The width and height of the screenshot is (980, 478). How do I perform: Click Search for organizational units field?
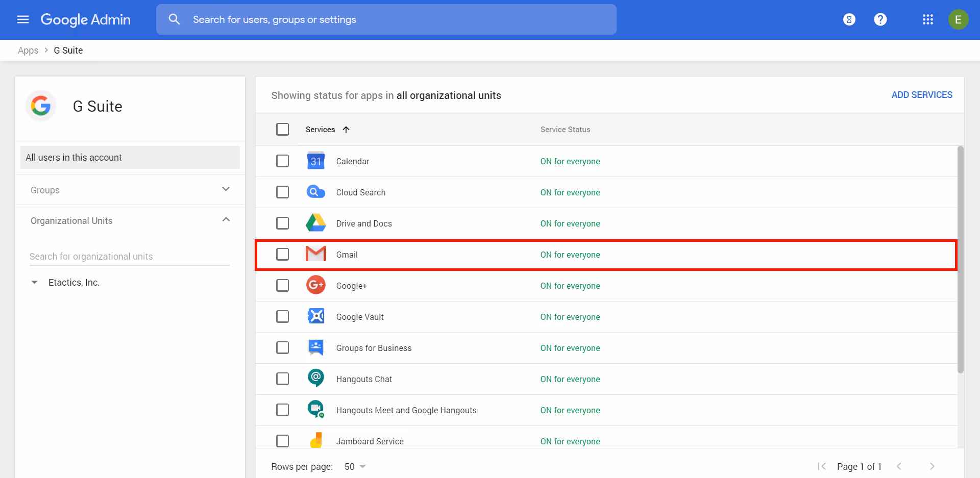tap(130, 257)
